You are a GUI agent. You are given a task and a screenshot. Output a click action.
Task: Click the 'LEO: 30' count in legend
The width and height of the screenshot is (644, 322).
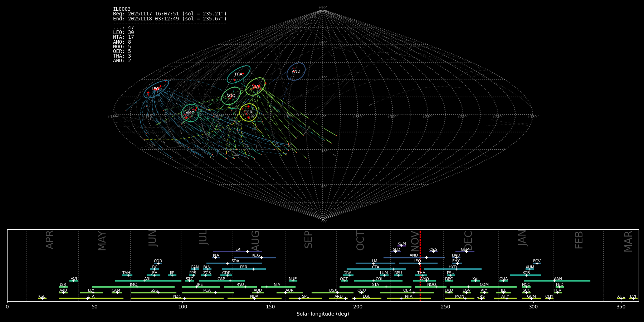[123, 33]
